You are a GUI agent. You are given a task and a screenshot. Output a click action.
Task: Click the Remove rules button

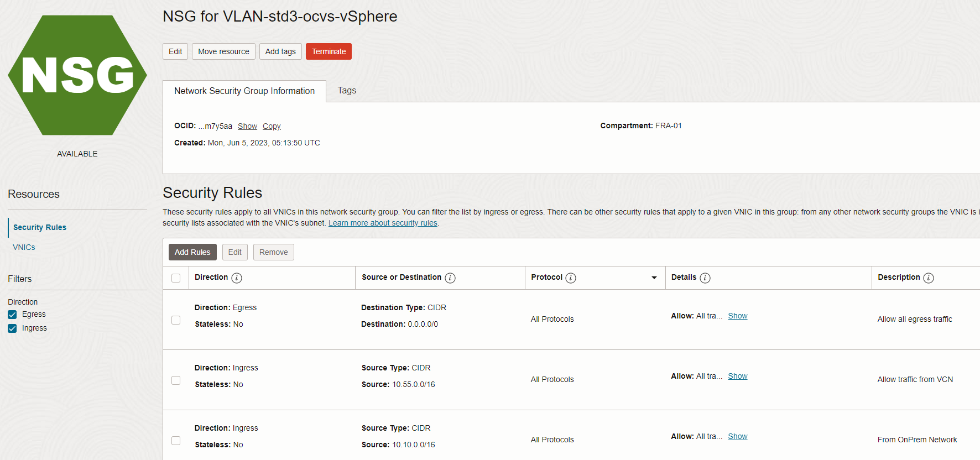[274, 252]
